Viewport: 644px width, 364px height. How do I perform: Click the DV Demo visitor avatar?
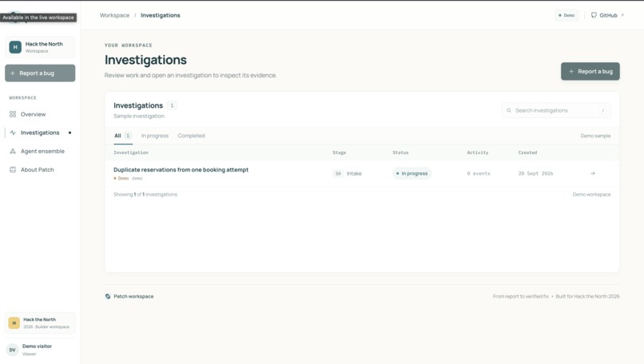(12, 350)
